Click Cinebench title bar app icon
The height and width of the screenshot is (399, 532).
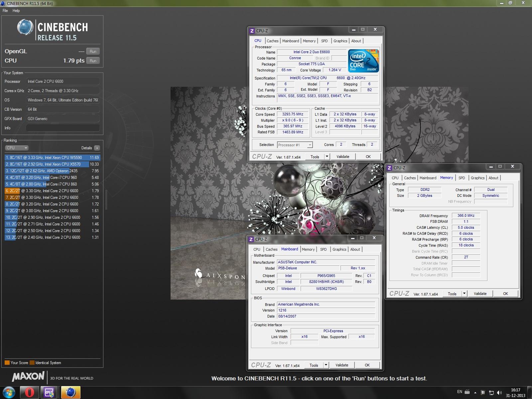tap(3, 3)
